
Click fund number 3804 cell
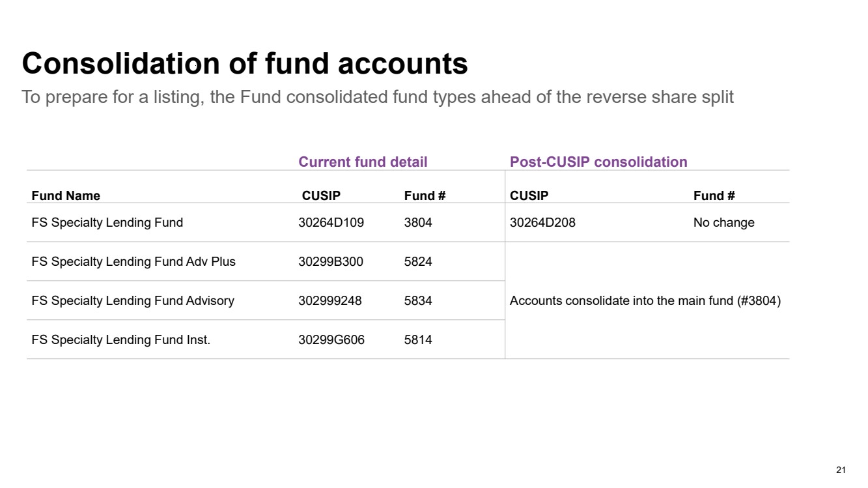[418, 223]
